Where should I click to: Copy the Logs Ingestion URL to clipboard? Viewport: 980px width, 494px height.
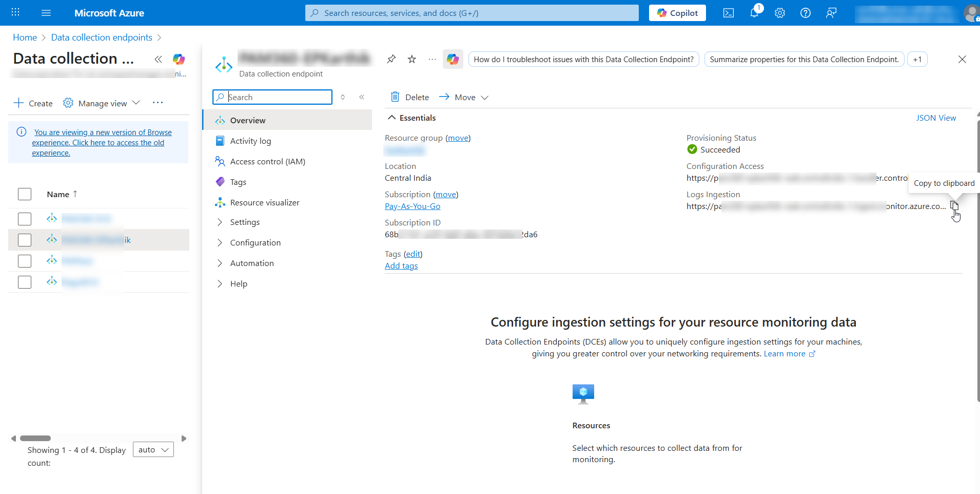click(955, 205)
